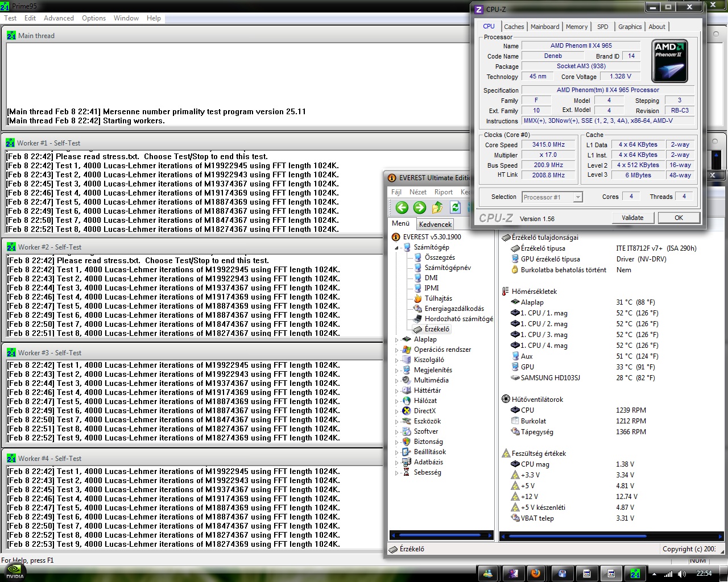The height and width of the screenshot is (582, 728).
Task: Click the Feszültség értékek warning icon
Action: [x=506, y=454]
